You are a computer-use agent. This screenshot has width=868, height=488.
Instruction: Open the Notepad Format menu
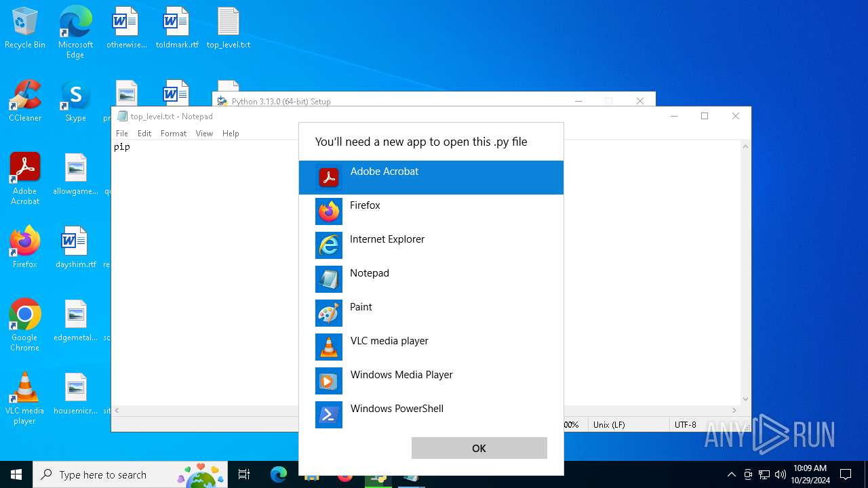[174, 134]
